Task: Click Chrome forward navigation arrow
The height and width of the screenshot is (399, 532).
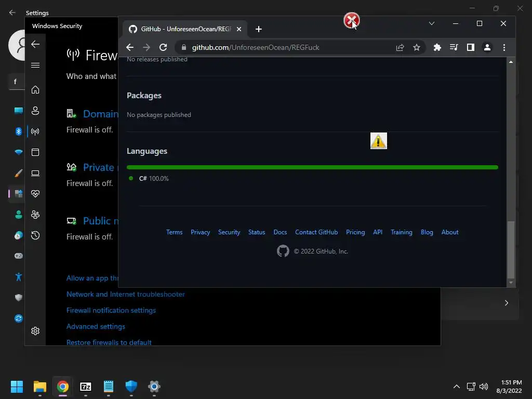Action: (147, 47)
